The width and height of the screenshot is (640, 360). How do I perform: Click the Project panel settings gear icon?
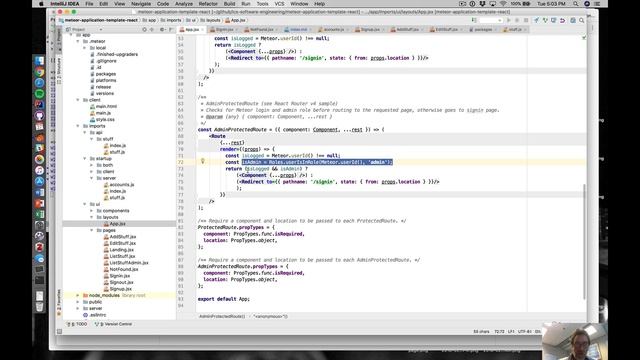[162, 29]
